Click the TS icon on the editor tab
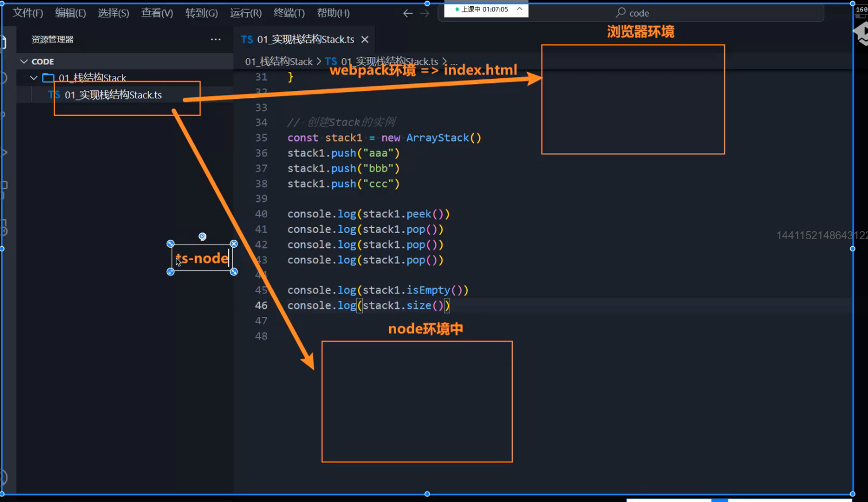 coord(247,39)
